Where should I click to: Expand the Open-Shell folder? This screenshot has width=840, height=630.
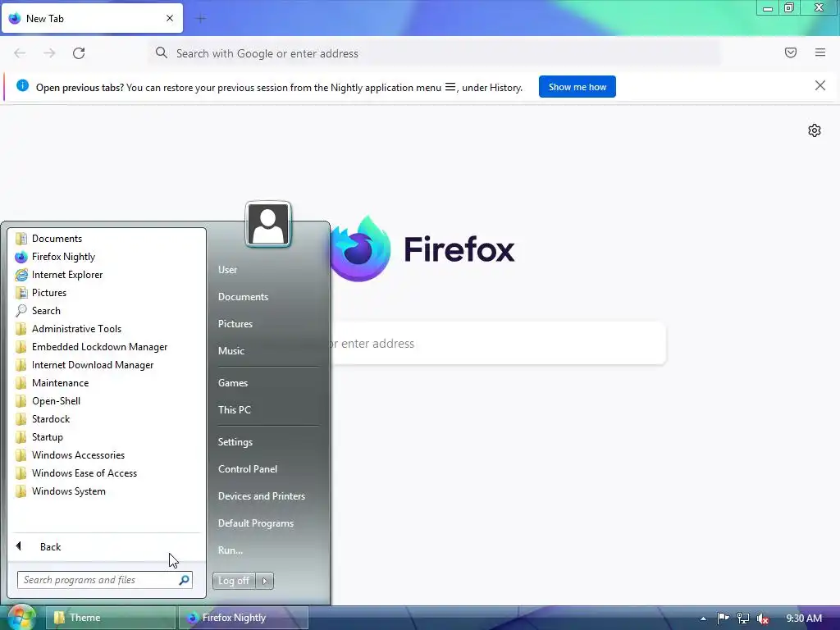(107, 400)
